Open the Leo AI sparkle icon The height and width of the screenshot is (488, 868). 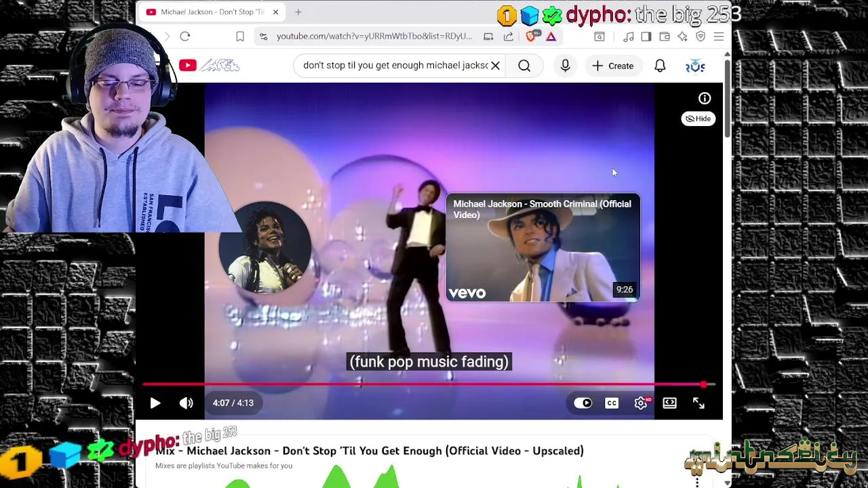coord(682,37)
